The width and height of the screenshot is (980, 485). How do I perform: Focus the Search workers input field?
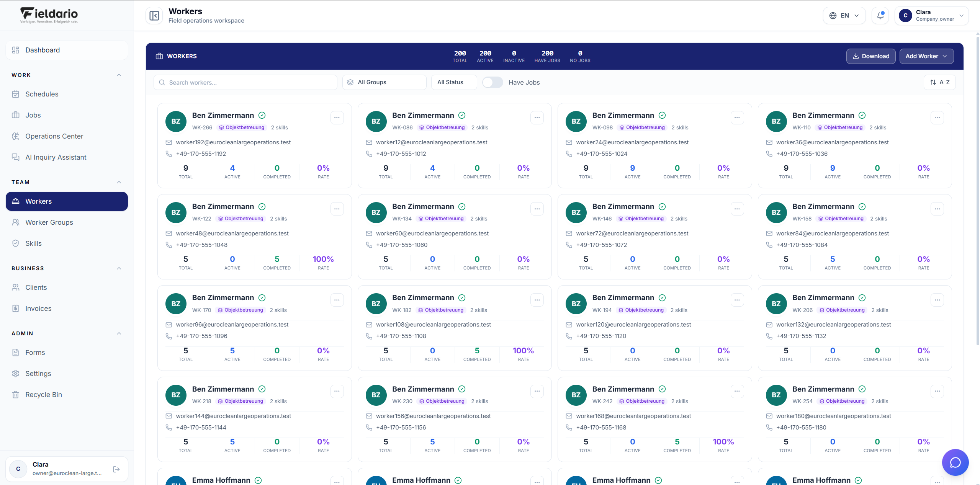point(245,82)
